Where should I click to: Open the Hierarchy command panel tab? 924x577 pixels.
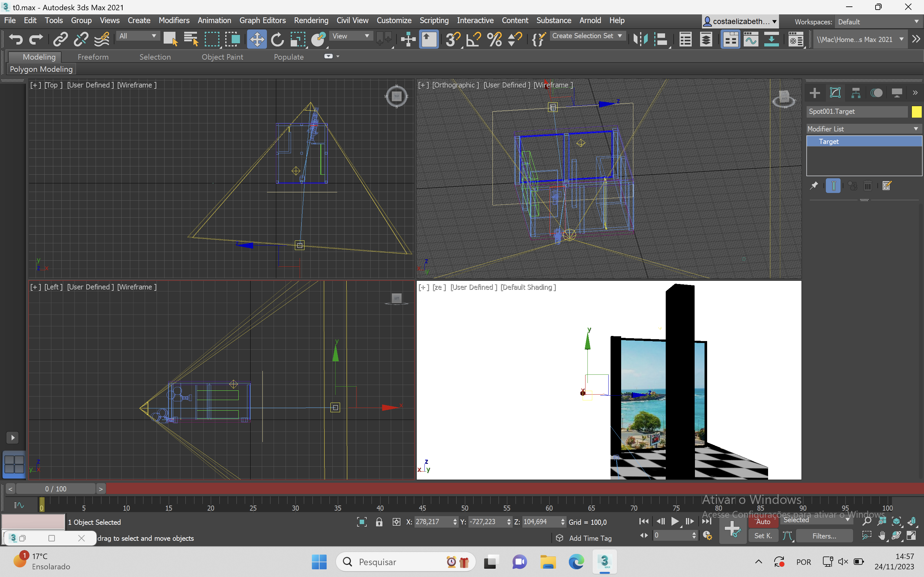[856, 93]
